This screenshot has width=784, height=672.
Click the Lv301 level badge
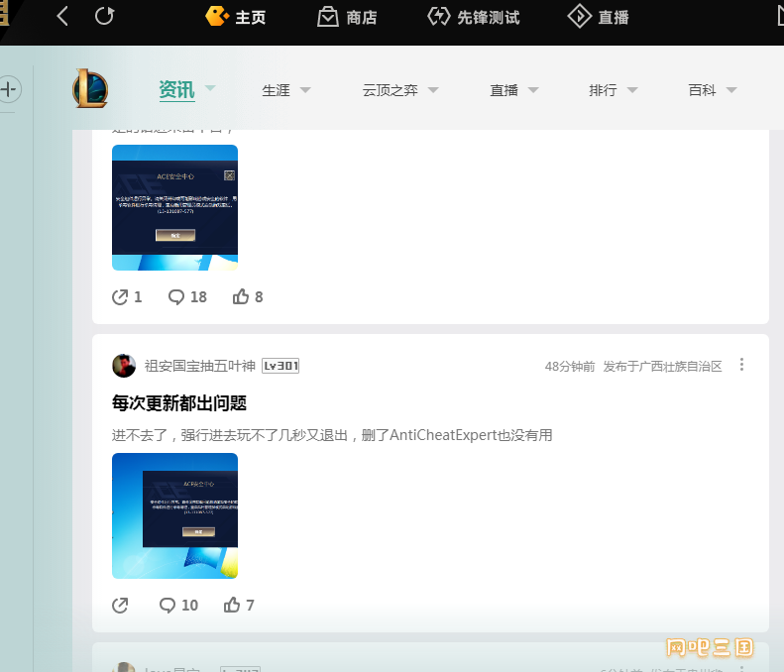280,366
